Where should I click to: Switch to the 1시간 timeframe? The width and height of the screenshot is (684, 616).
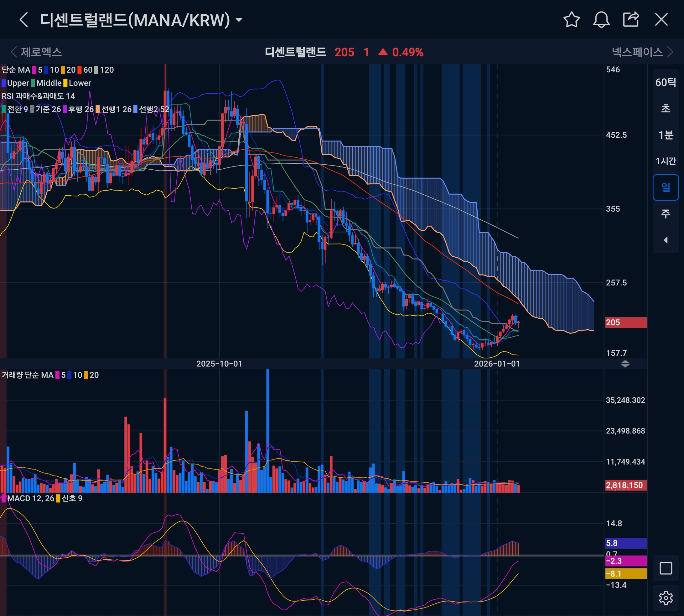point(666,161)
